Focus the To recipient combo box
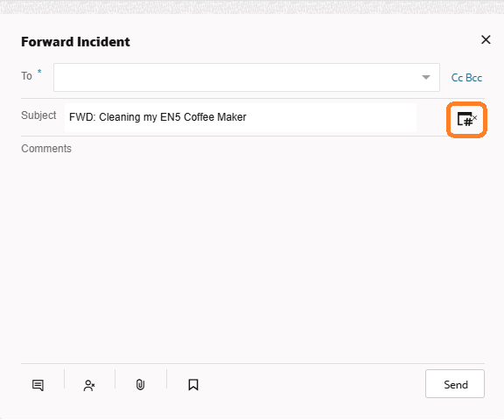The image size is (504, 420). pos(246,78)
